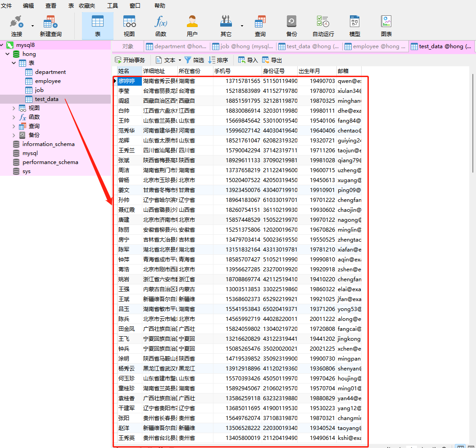Click the 所在省份 column header
476x448 pixels.
pyautogui.click(x=195, y=71)
